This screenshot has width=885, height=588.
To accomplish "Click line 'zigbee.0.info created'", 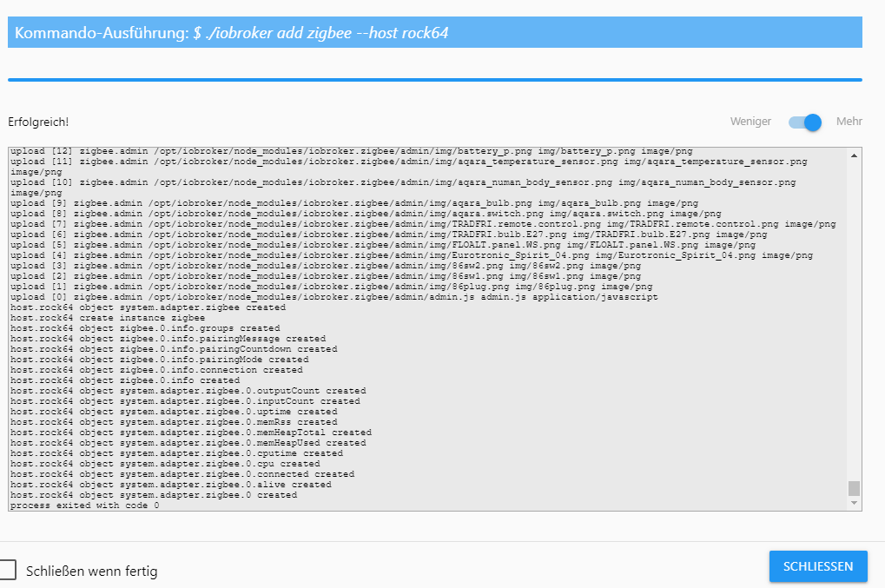I will click(125, 380).
